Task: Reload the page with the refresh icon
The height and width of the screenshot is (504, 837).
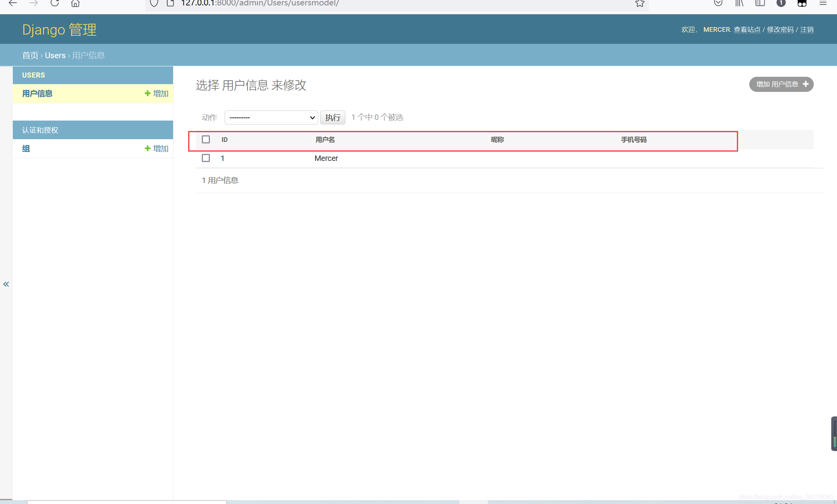Action: pos(55,3)
